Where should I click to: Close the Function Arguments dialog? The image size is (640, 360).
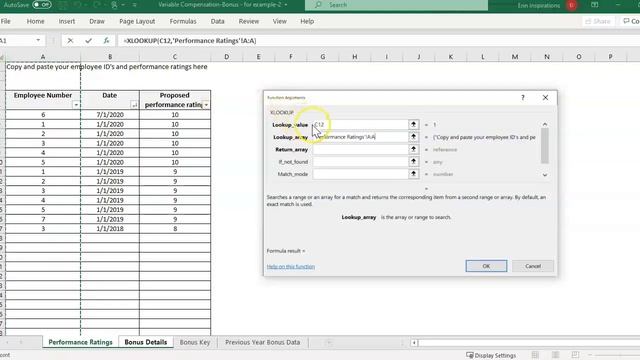(545, 98)
